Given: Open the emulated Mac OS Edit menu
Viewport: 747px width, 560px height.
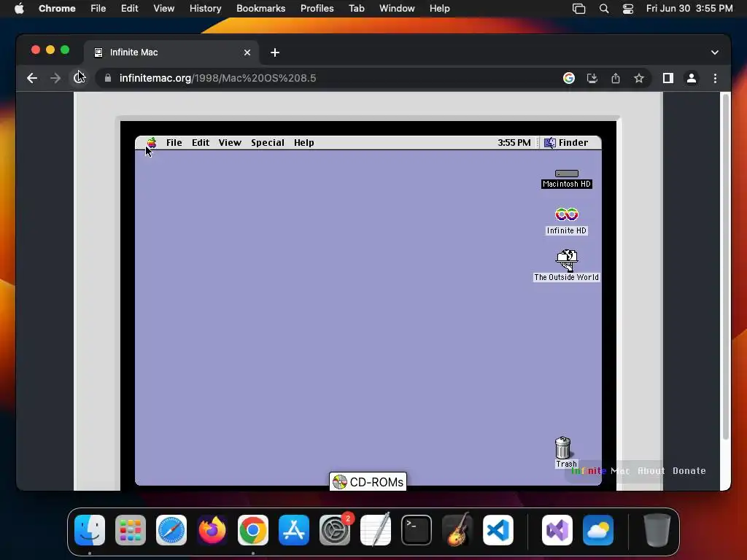Looking at the screenshot, I should tap(201, 142).
